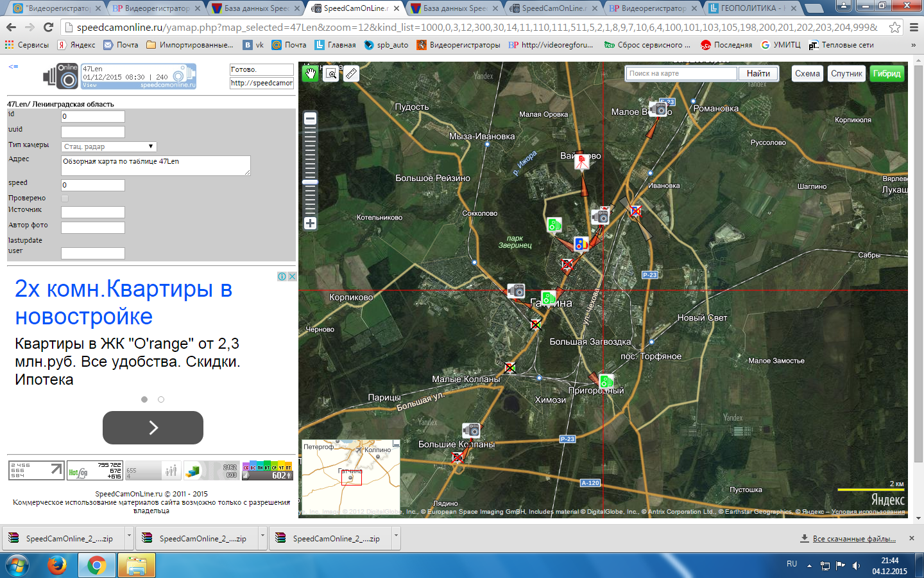
Task: Click the camera marker near Малое Верево
Action: [x=658, y=109]
